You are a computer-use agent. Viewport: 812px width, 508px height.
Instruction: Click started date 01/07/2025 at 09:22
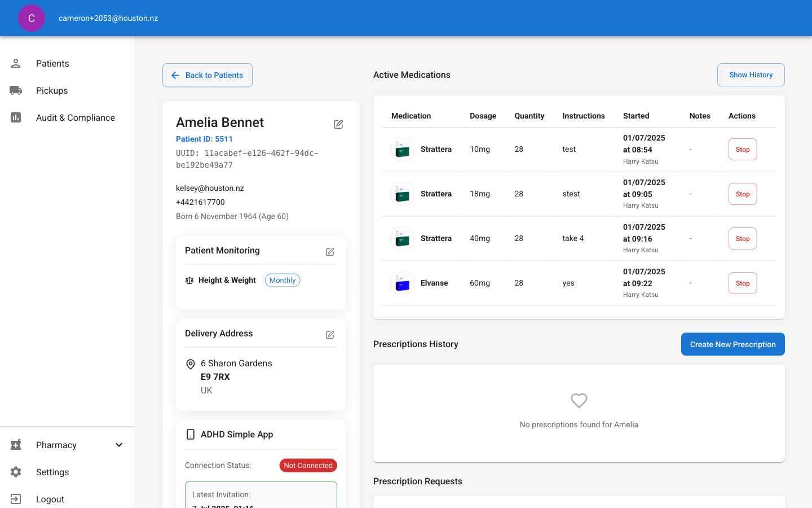point(644,278)
